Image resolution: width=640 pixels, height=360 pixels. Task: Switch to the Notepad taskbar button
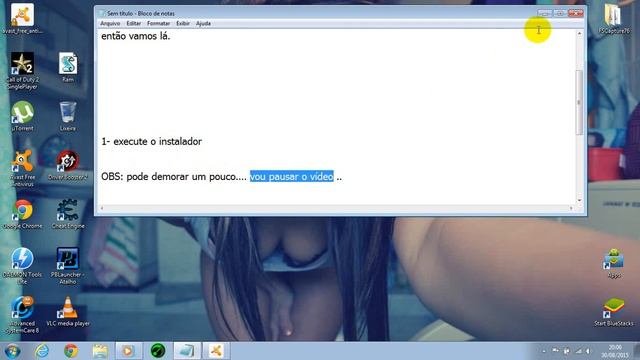(187, 351)
